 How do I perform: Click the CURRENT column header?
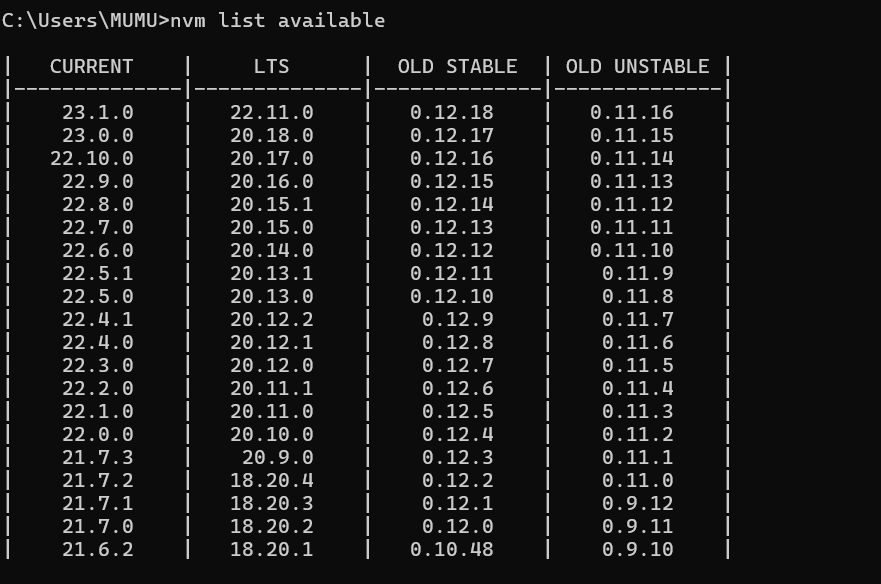91,66
